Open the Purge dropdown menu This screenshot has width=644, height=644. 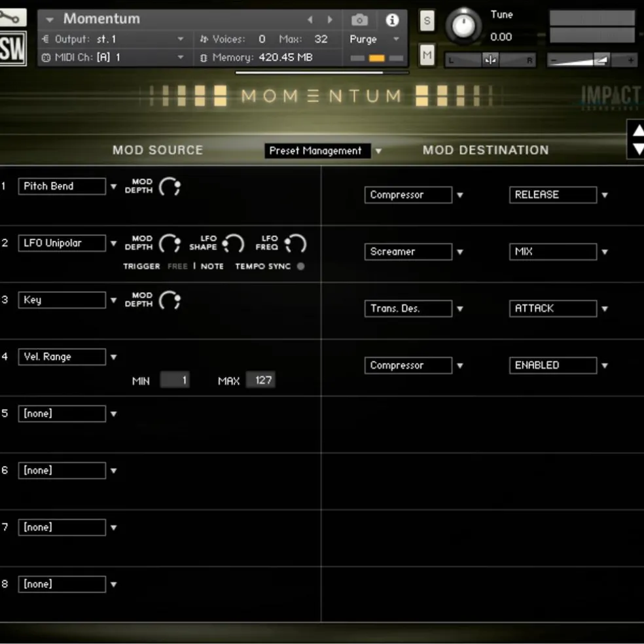396,39
